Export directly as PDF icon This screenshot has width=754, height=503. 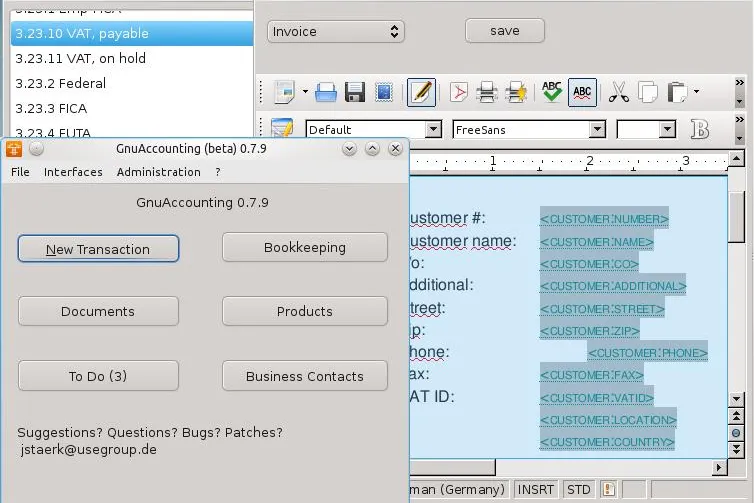(x=458, y=92)
